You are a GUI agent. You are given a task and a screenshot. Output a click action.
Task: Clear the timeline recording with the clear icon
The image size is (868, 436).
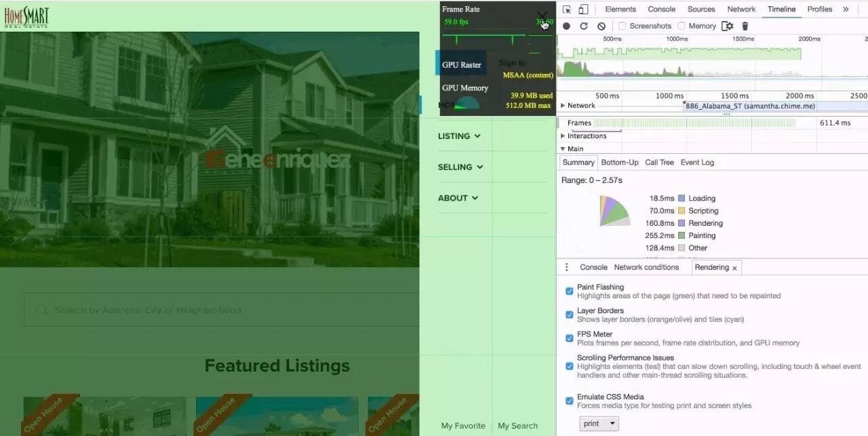[x=601, y=26]
